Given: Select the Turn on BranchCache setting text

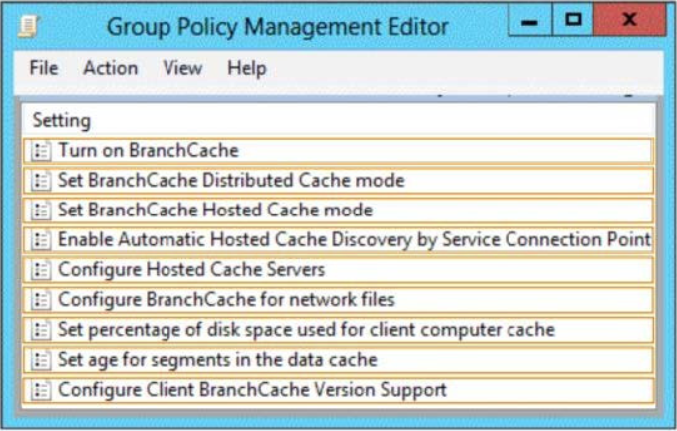Looking at the screenshot, I should click(148, 150).
